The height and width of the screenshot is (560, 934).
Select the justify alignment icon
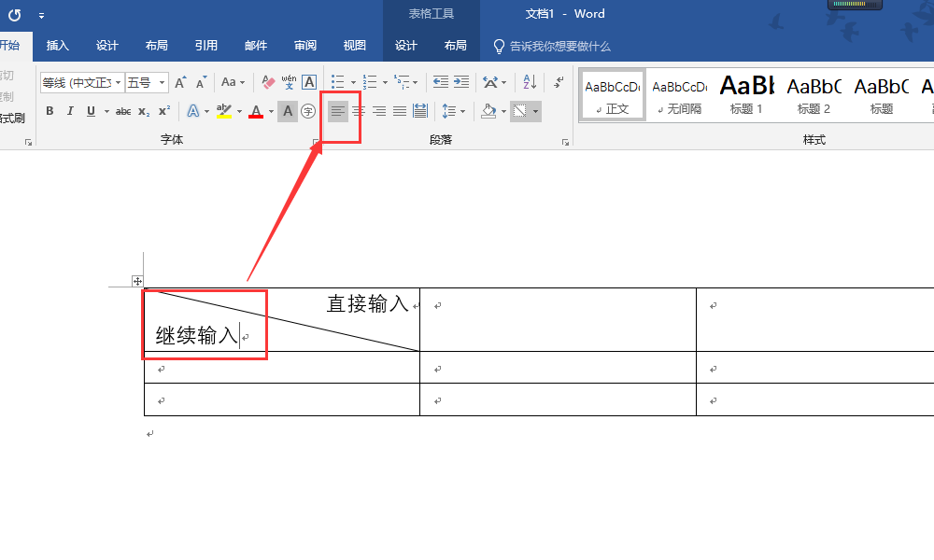[x=400, y=111]
